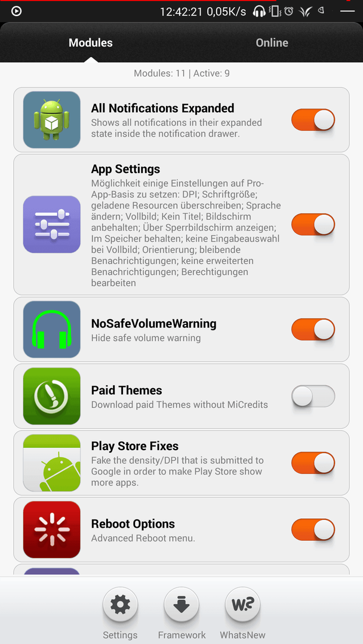Screen dimensions: 363x644
Task: Tap the All Notifications Expanded android icon
Action: 52,119
